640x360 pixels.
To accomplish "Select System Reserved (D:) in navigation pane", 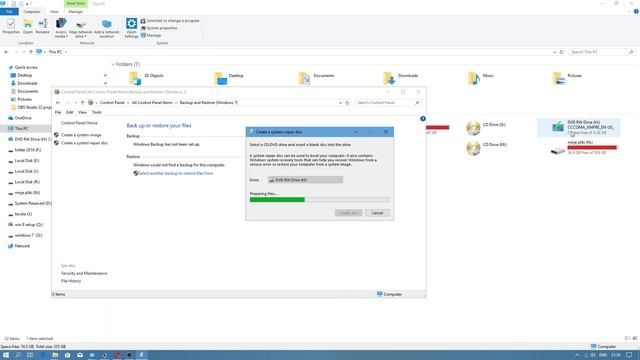I will (30, 203).
